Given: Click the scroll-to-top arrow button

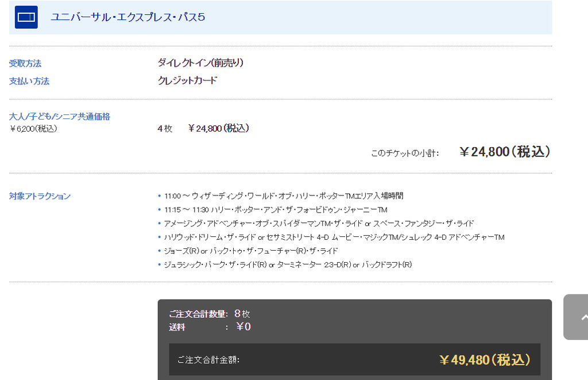Looking at the screenshot, I should (x=576, y=317).
